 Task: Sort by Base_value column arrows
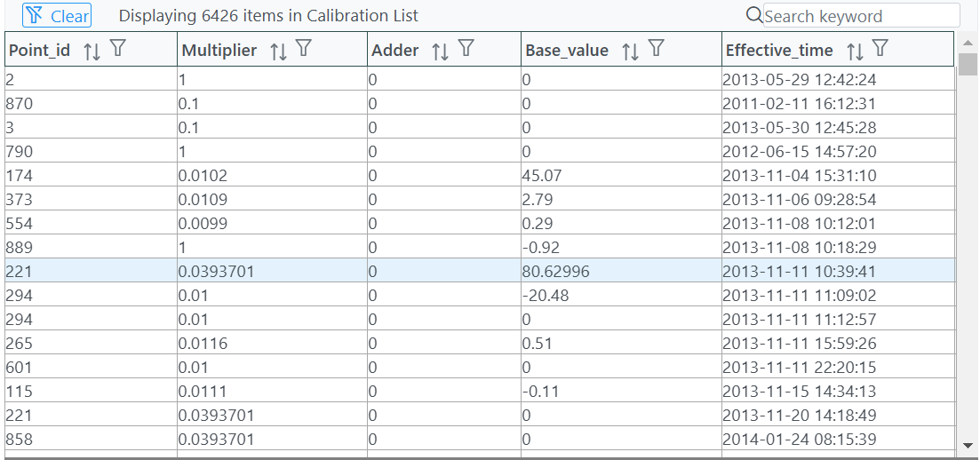click(x=631, y=52)
